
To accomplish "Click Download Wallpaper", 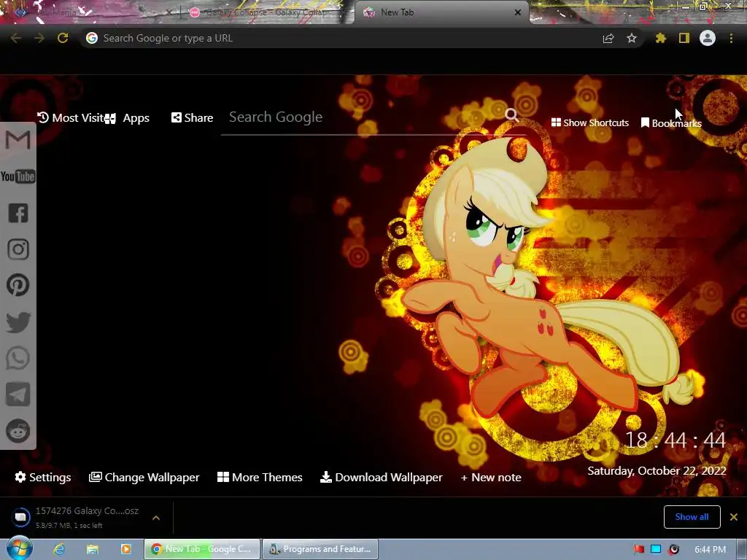I will point(381,477).
